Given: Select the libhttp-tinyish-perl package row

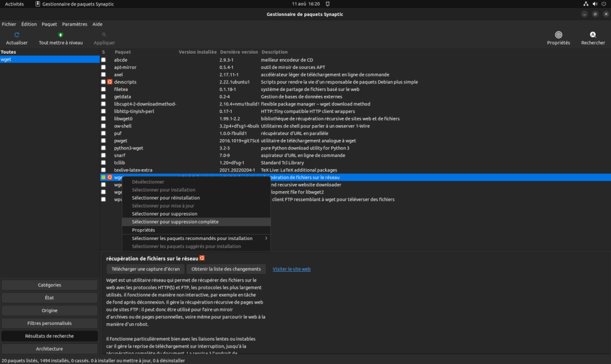Looking at the screenshot, I should click(356, 111).
